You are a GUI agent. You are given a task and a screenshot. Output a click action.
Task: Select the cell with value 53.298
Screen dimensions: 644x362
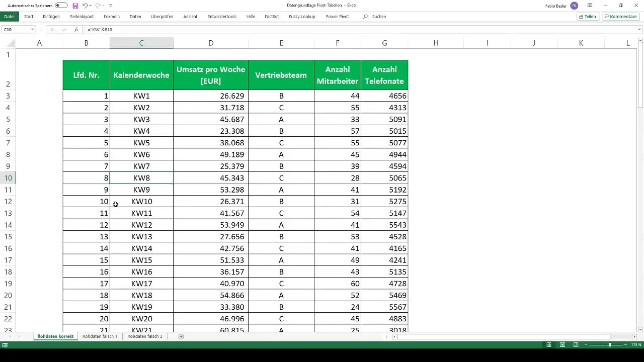(x=211, y=190)
